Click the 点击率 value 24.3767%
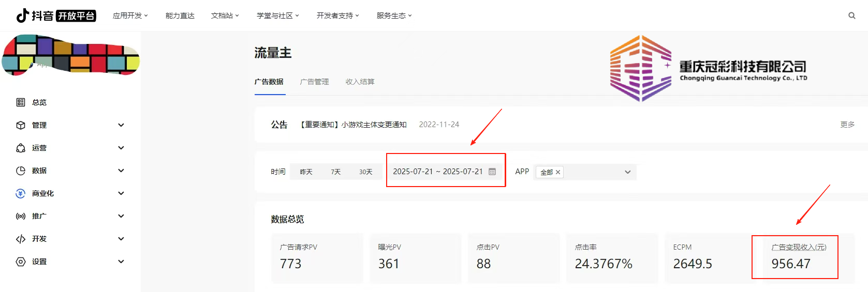Viewport: 868px width, 292px height. (604, 264)
